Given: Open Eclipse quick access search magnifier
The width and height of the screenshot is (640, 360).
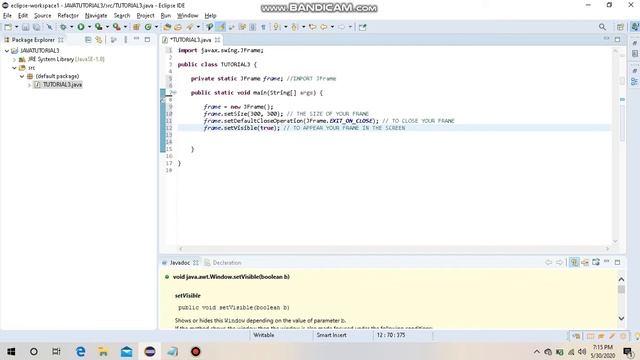Looking at the screenshot, I should 602,27.
